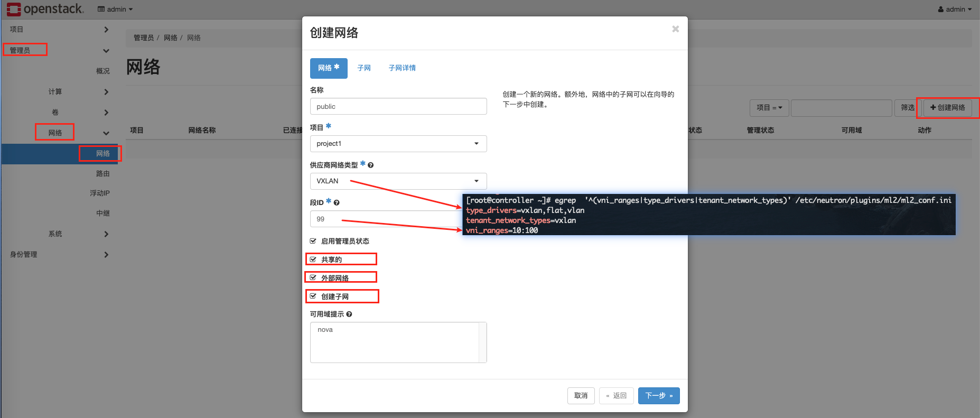This screenshot has height=418, width=980.
Task: Click the help icon beside 供应商网络类型
Action: tap(371, 165)
